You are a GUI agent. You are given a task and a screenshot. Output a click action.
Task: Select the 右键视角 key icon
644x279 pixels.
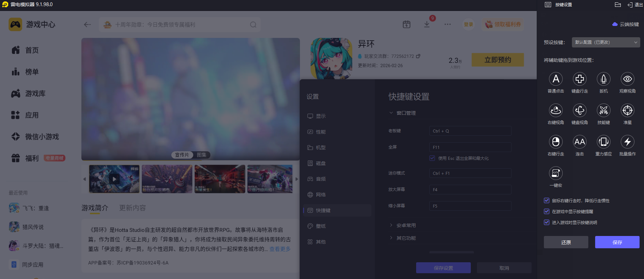click(x=556, y=110)
